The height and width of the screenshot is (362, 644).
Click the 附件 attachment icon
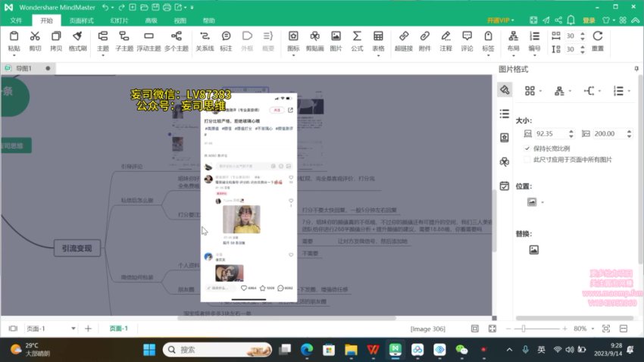coord(424,40)
